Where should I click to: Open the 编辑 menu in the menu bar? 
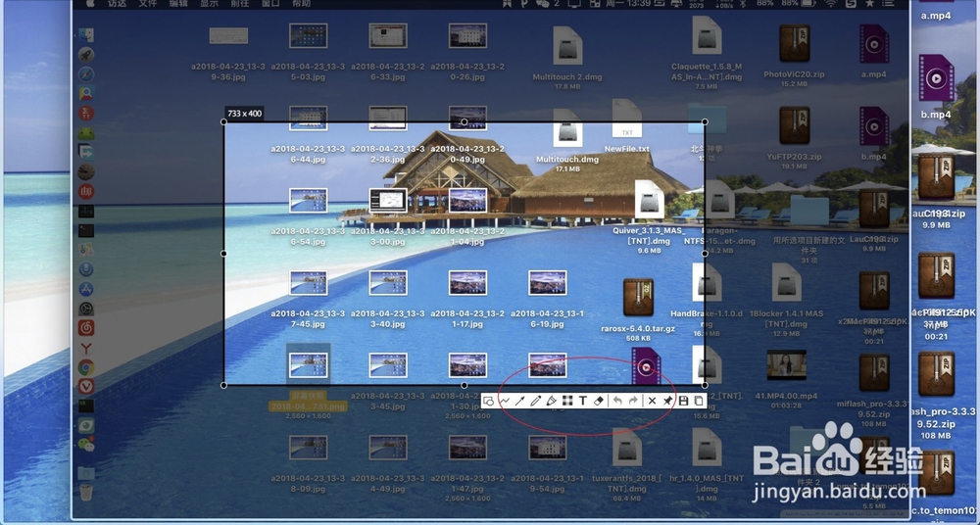pos(178,4)
